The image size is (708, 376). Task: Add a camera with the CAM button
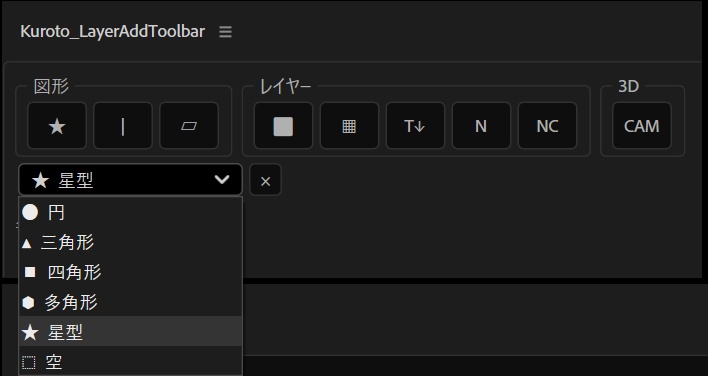(x=642, y=126)
